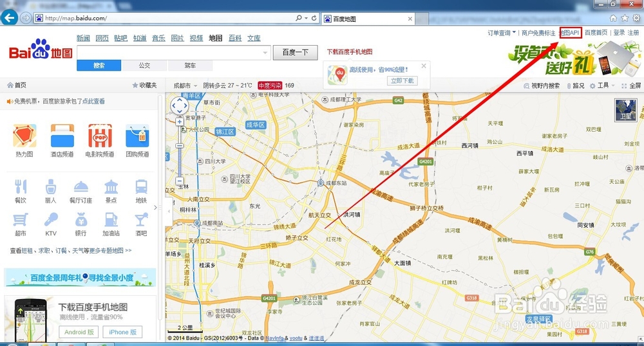Screen dimensions: 644x346
Task: Select the subway (地铁) category icon
Action: click(141, 187)
